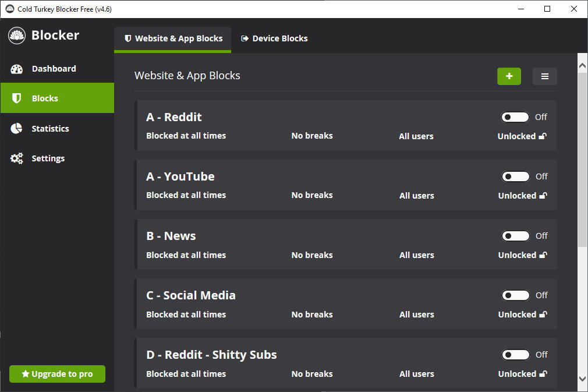This screenshot has height=392, width=588.
Task: Click the Dashboard gauge icon
Action: [16, 69]
